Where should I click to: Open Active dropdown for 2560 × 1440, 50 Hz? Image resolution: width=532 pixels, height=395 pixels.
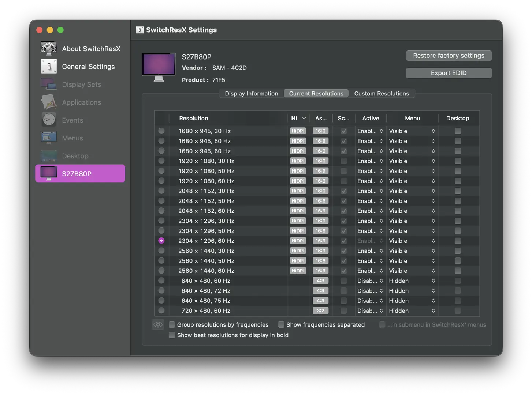pyautogui.click(x=370, y=261)
